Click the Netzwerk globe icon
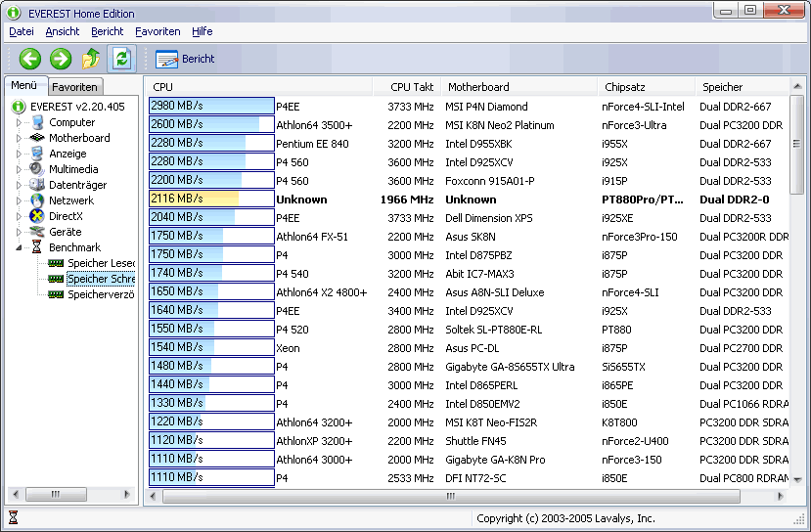 [x=37, y=200]
